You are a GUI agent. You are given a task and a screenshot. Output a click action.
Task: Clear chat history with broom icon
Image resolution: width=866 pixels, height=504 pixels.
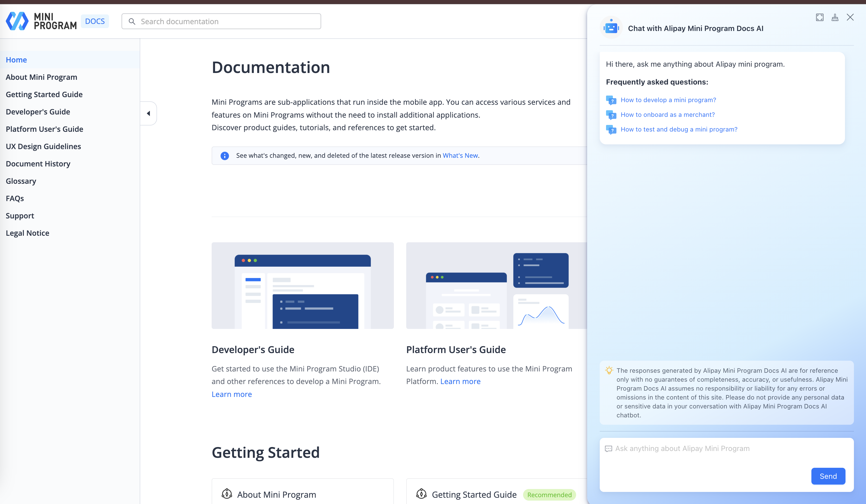(x=835, y=18)
